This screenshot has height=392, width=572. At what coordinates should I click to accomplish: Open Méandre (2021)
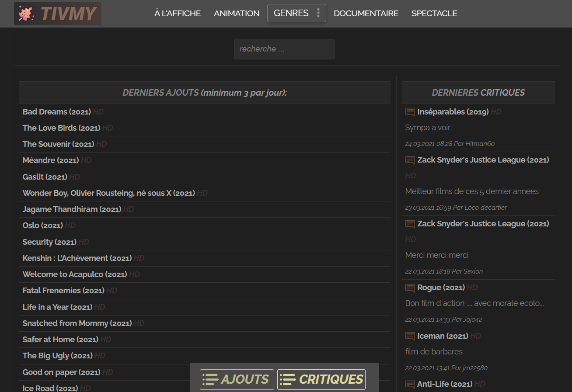51,160
